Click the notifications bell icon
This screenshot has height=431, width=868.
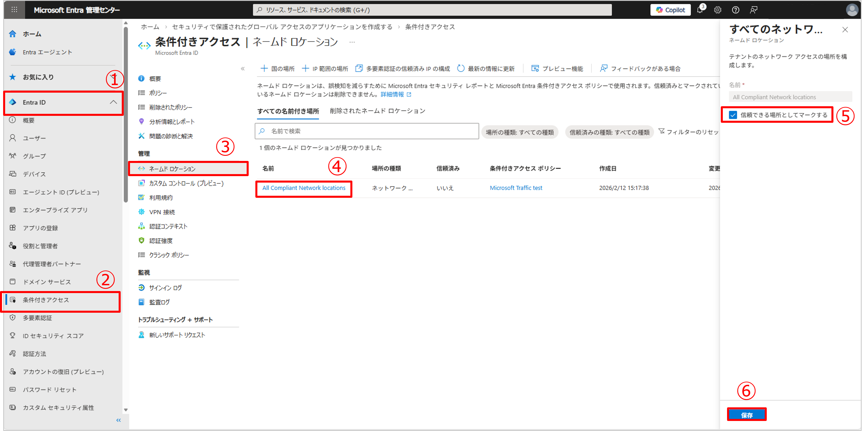pyautogui.click(x=700, y=10)
